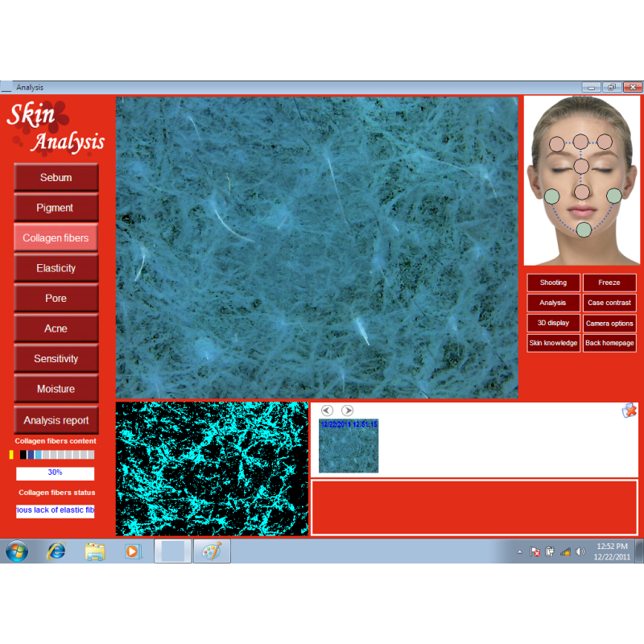
Task: Select the captured skin image thumbnail
Action: (x=349, y=446)
